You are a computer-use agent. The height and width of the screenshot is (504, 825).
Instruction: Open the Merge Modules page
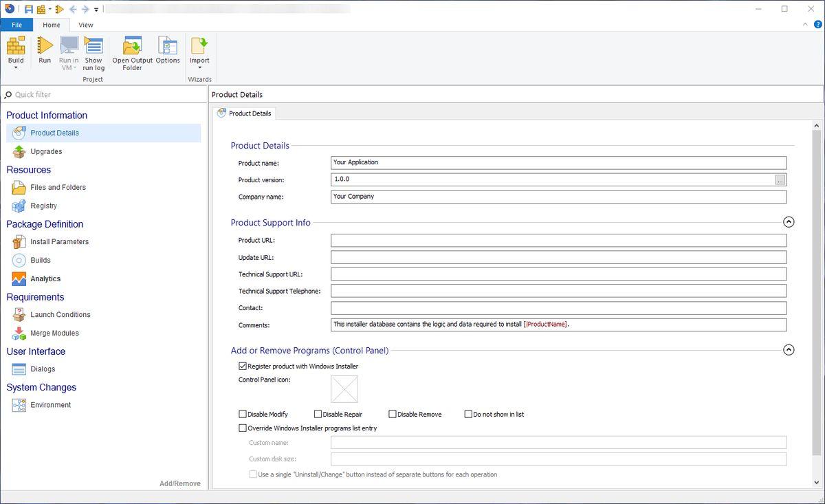pos(54,333)
